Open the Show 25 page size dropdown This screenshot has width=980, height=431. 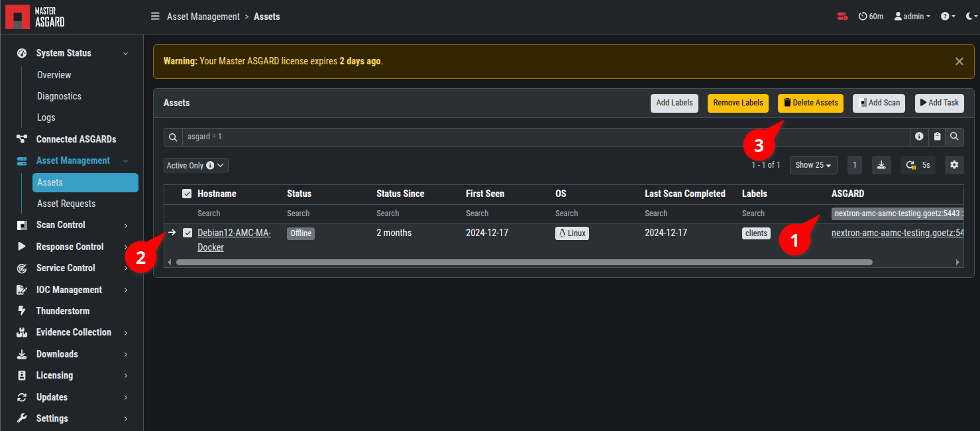813,165
